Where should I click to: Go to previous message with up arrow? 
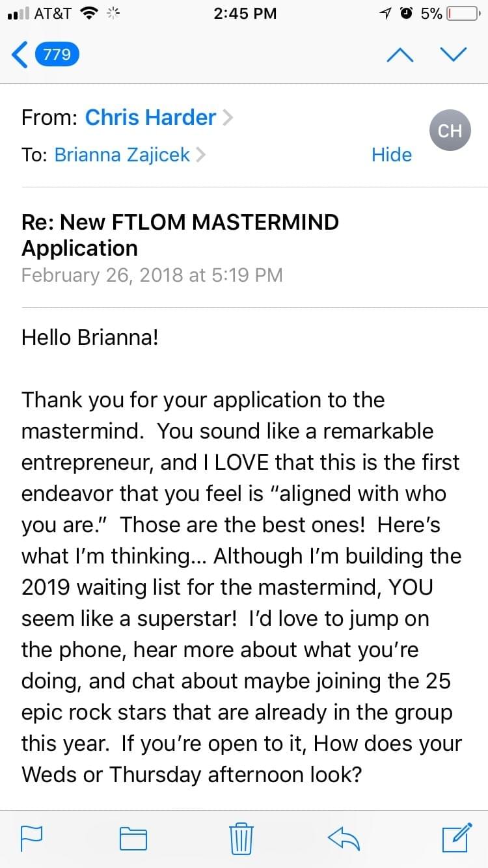[400, 55]
